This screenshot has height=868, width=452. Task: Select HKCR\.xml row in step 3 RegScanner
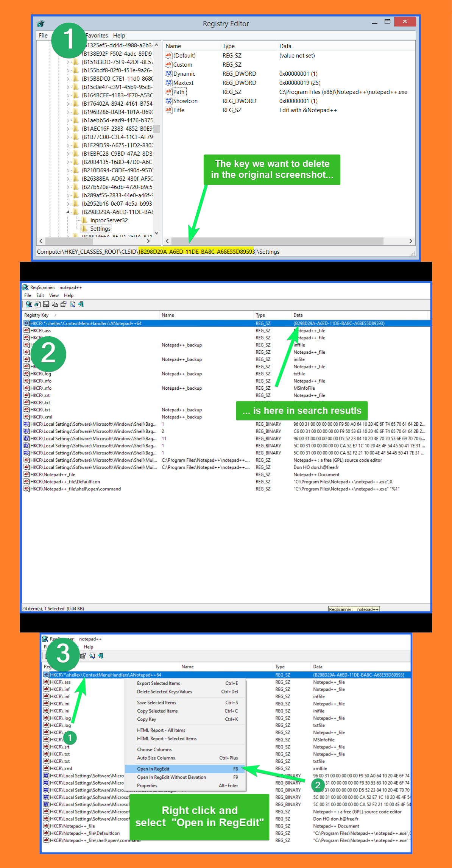[226, 768]
